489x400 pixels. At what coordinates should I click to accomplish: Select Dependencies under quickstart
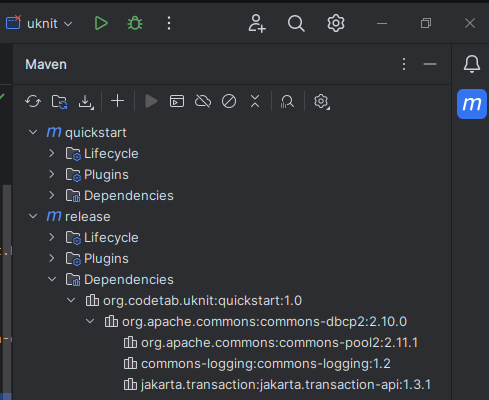pyautogui.click(x=232, y=195)
